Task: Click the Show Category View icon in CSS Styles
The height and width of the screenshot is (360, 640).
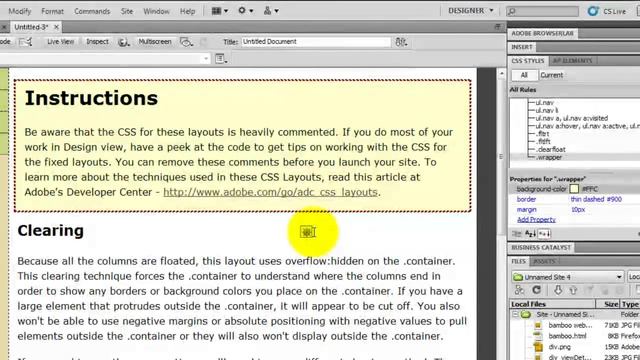Action: [x=517, y=234]
